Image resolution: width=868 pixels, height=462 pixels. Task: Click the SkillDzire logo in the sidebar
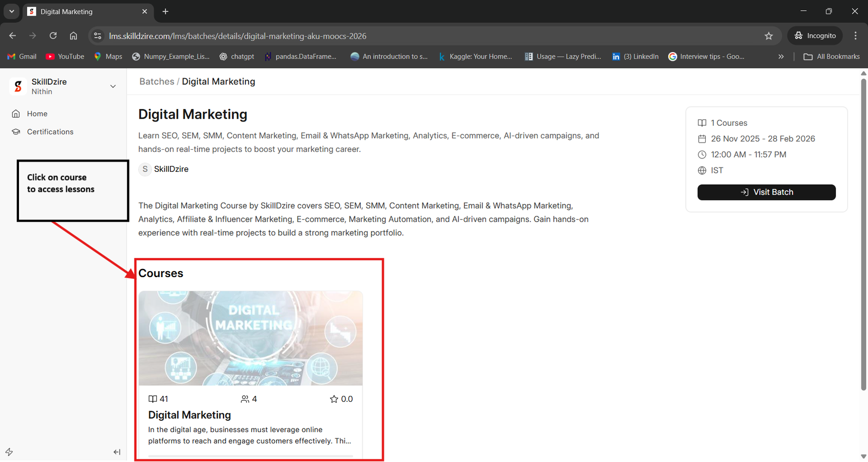coord(18,86)
